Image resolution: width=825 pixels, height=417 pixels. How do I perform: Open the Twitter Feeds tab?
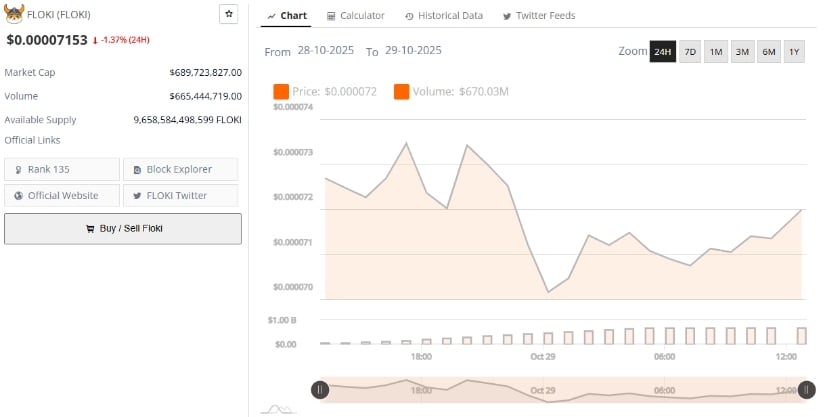538,16
